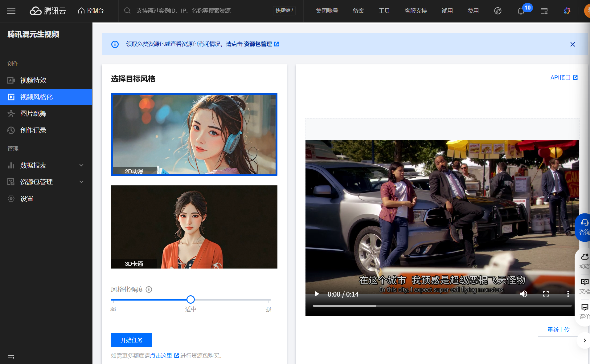Viewport: 590px width, 364px height.
Task: Open the 咨询 support floating button
Action: pos(584,227)
